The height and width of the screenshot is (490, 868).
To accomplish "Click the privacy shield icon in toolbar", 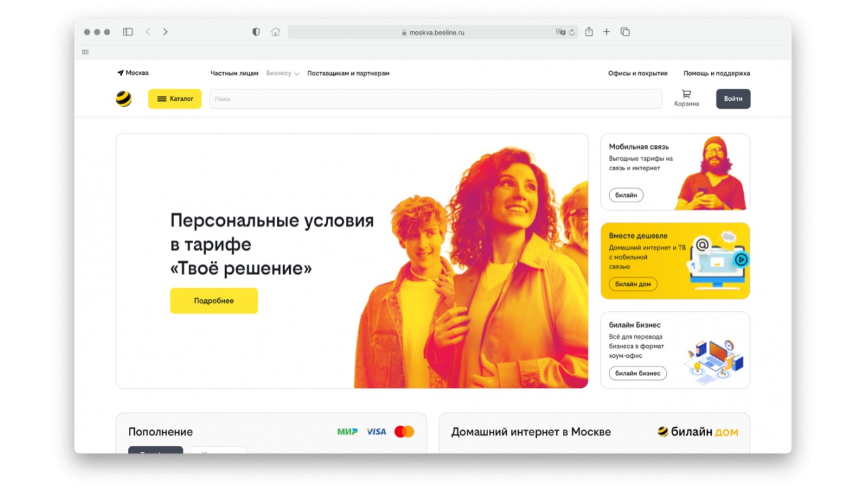I will [x=256, y=32].
